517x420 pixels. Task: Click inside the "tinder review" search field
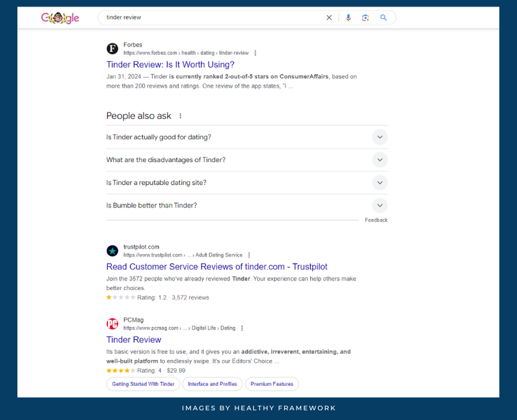pyautogui.click(x=207, y=17)
